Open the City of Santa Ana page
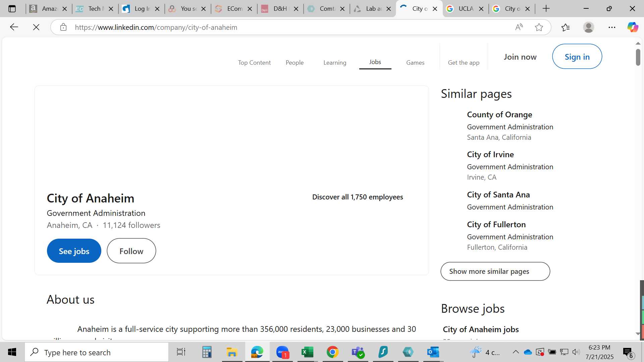The width and height of the screenshot is (644, 362). click(498, 195)
